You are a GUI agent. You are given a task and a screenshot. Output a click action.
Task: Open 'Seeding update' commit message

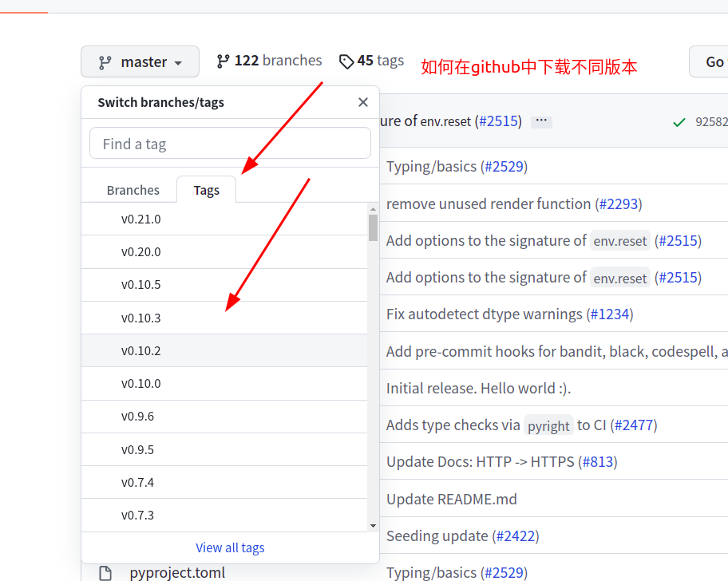pos(437,536)
